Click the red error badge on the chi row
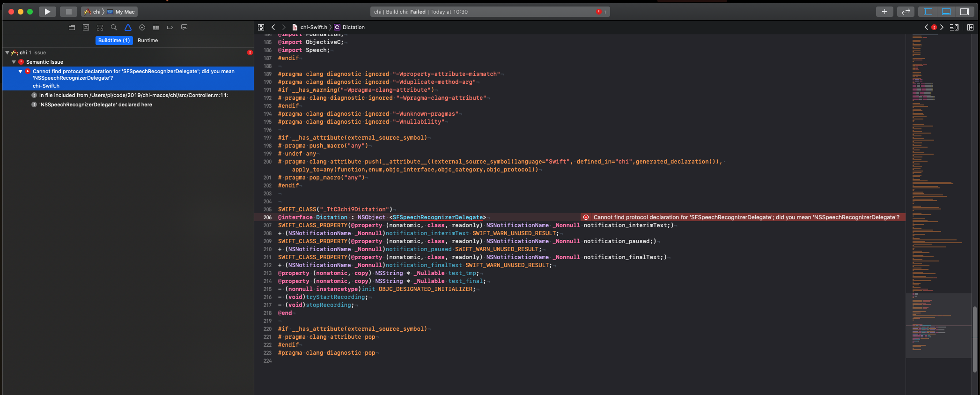This screenshot has height=395, width=980. (250, 52)
